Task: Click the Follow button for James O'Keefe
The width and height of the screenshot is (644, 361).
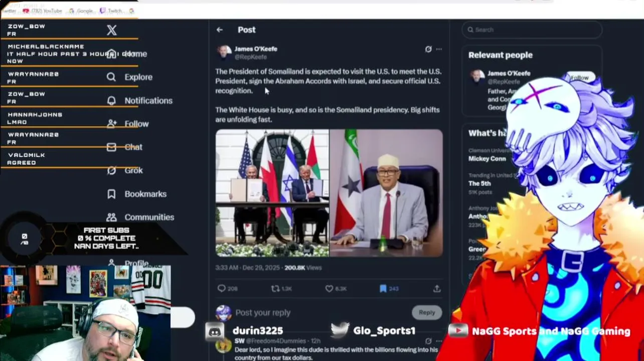Action: pyautogui.click(x=580, y=78)
